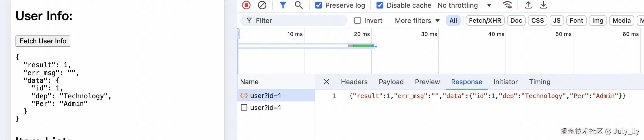Image resolution: width=644 pixels, height=140 pixels.
Task: Open the No throttling dropdown
Action: click(x=464, y=5)
